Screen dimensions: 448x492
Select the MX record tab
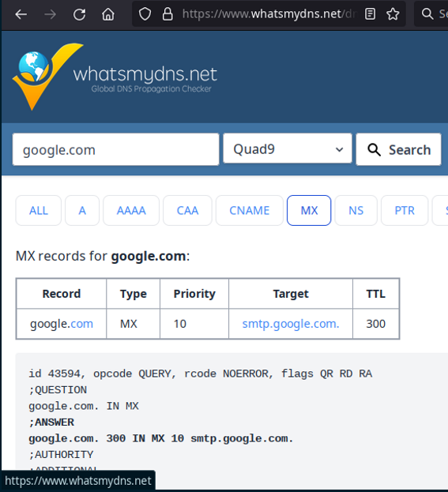click(x=309, y=210)
